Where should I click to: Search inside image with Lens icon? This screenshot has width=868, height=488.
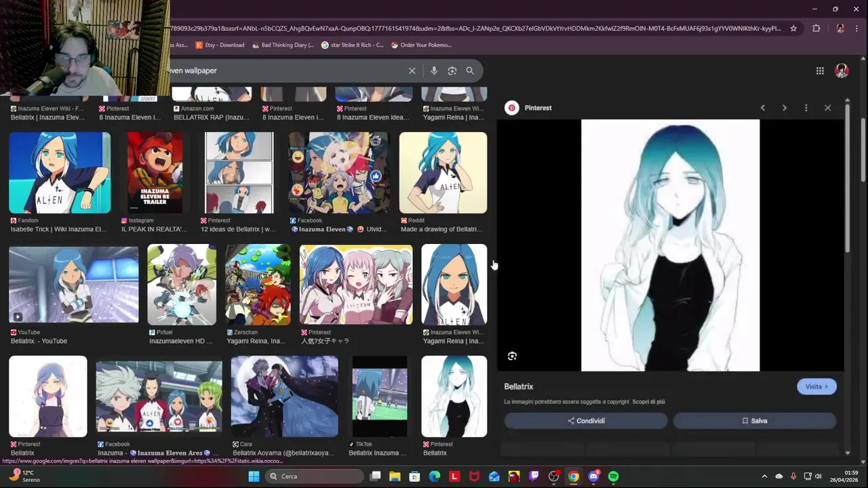pos(512,356)
